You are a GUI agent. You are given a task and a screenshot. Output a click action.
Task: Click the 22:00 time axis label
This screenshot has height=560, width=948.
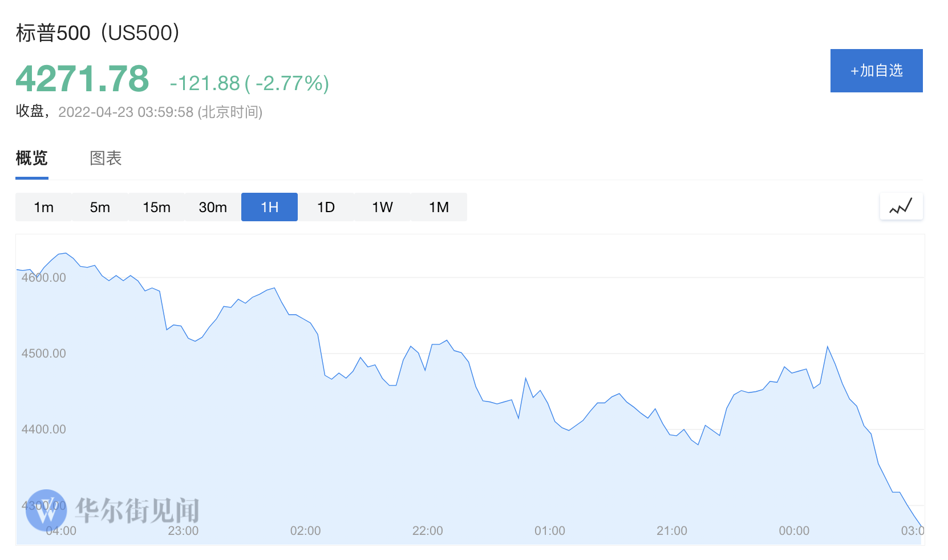pos(427,531)
